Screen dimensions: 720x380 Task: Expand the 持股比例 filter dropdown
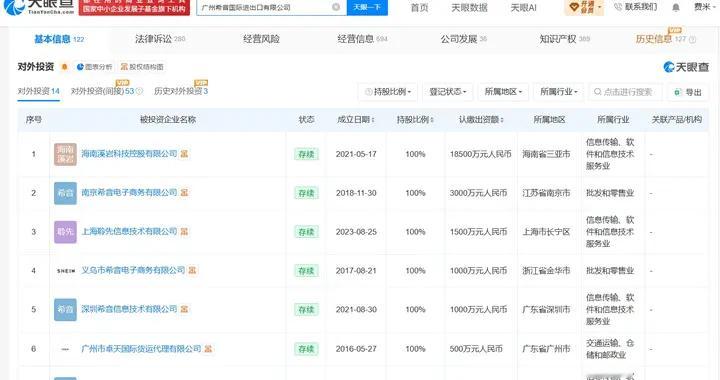[x=388, y=92]
